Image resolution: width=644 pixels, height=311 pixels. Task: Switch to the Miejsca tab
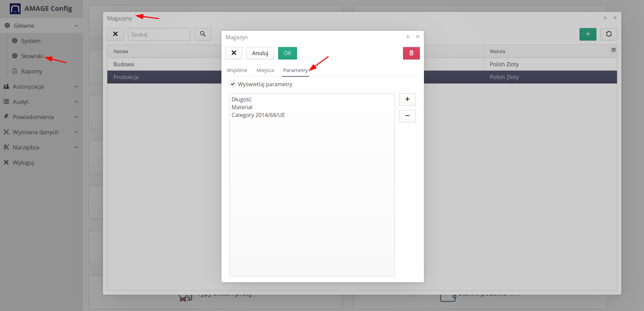coord(265,70)
